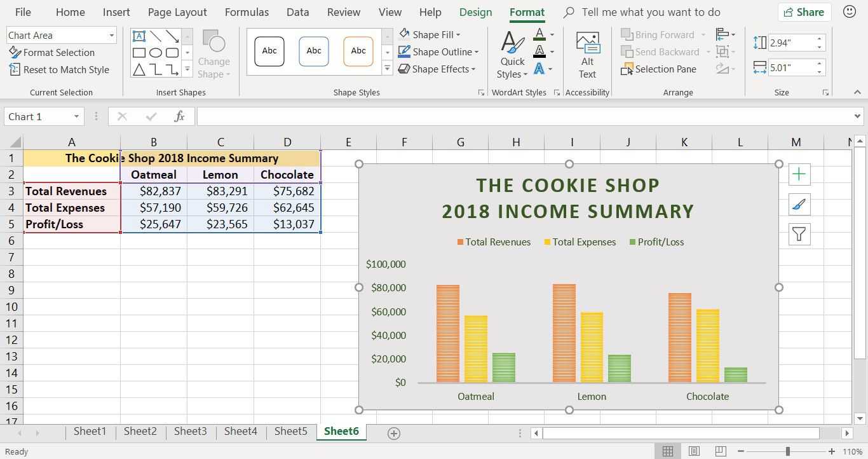The image size is (868, 459).
Task: Expand the formula bar
Action: pos(857,116)
